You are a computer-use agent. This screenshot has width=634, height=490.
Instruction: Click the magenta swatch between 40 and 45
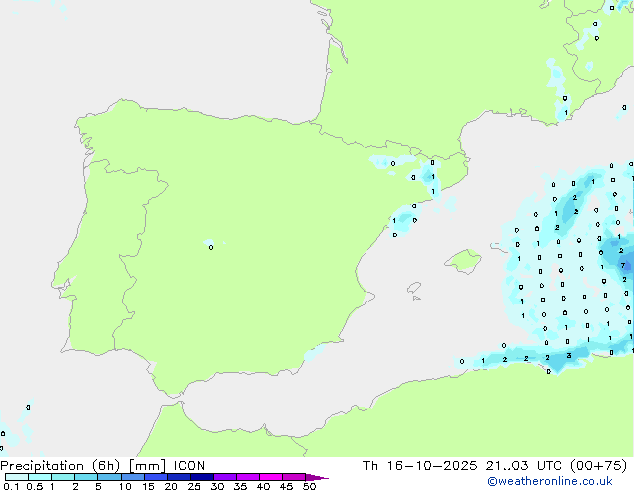pyautogui.click(x=271, y=477)
